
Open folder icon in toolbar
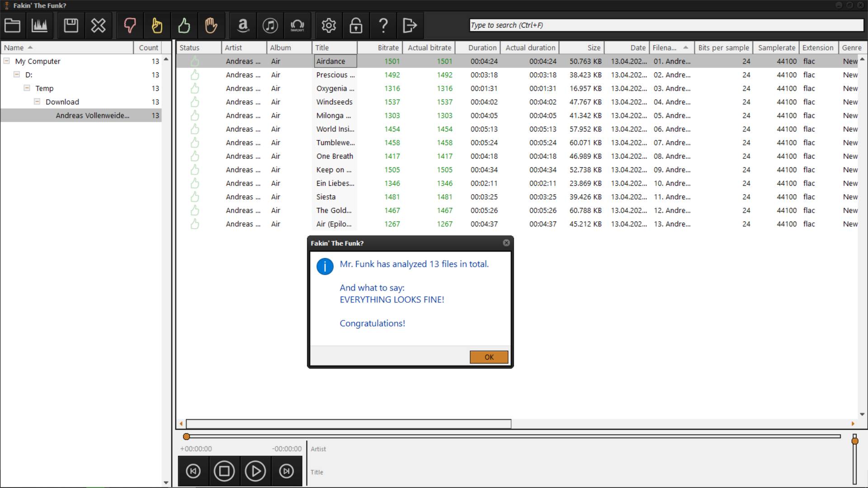pos(12,25)
